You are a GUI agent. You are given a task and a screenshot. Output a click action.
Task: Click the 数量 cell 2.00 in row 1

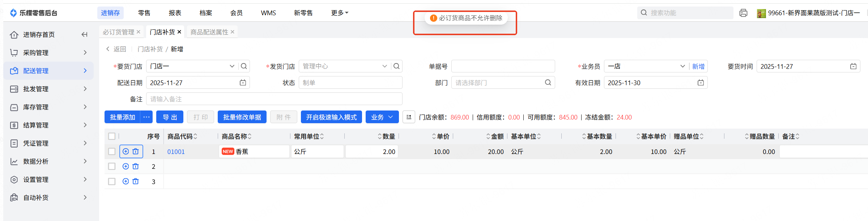[x=372, y=151]
